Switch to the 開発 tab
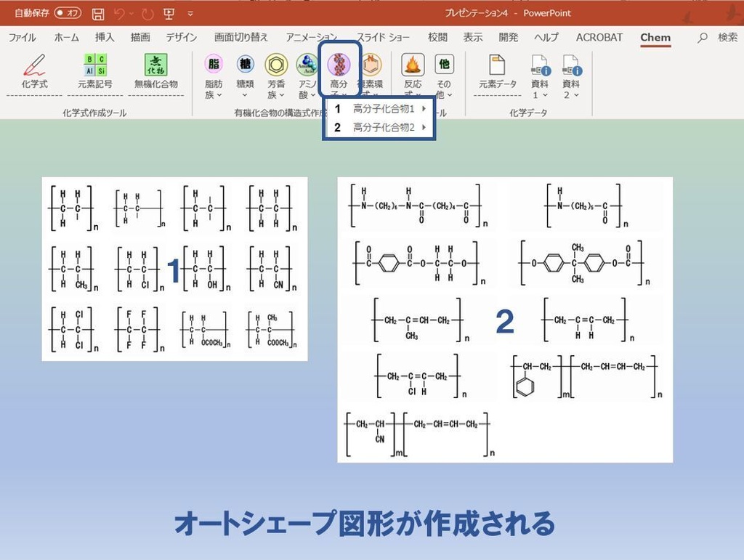This screenshot has height=560, width=744. tap(508, 37)
